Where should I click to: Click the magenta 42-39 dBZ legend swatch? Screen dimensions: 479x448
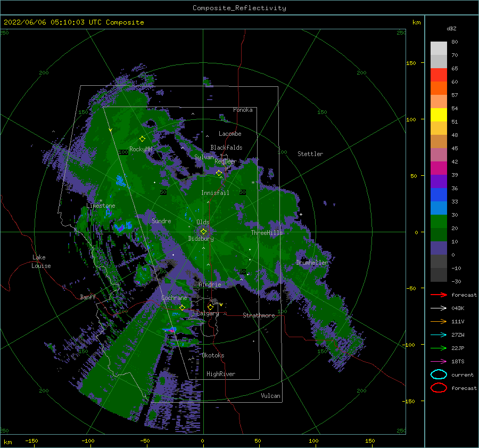[x=439, y=168]
